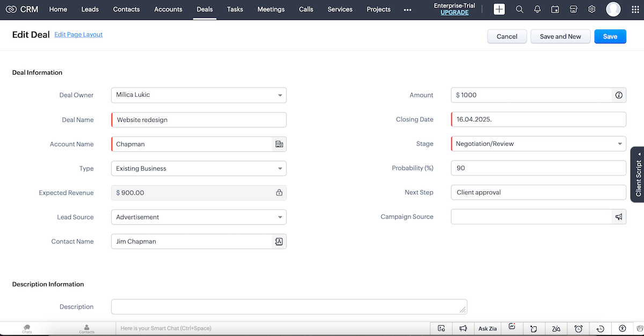Expand the Client Script side panel
The height and width of the screenshot is (336, 644).
[x=638, y=174]
